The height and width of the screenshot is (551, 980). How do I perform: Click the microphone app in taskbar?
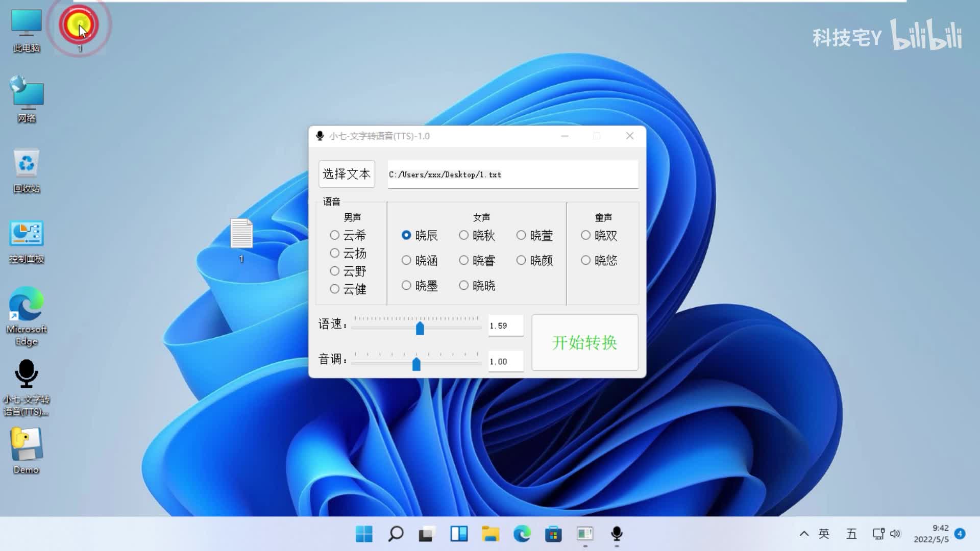point(617,534)
